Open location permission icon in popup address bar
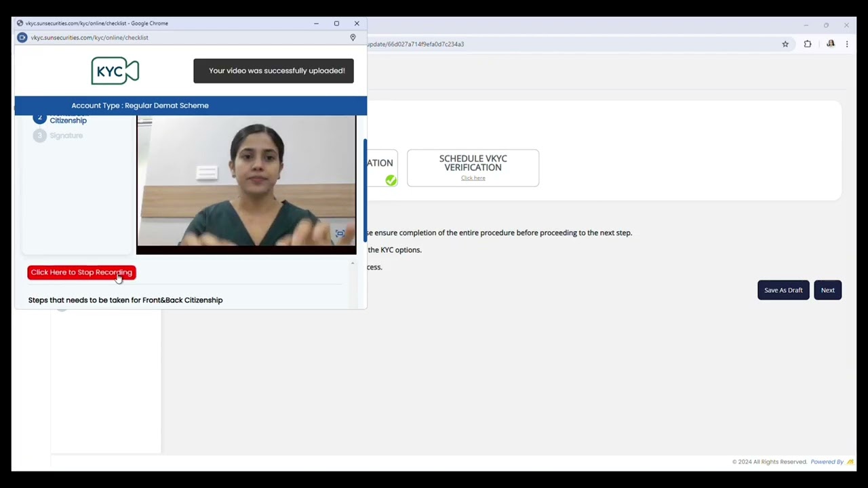Image resolution: width=868 pixels, height=488 pixels. pyautogui.click(x=353, y=37)
